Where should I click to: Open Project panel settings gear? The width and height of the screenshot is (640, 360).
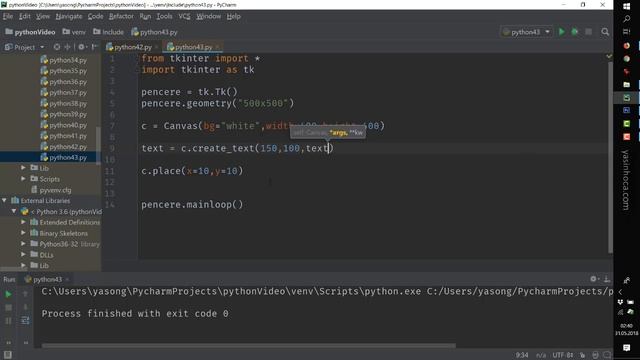[x=81, y=47]
